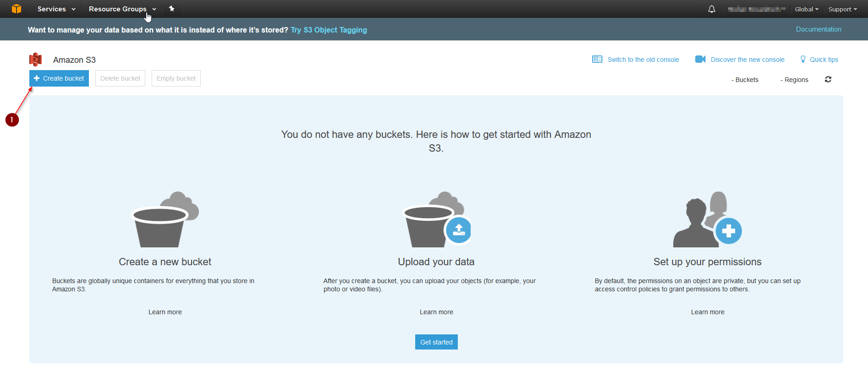Click the Create bucket button
Image resolution: width=868 pixels, height=388 pixels.
click(x=59, y=78)
